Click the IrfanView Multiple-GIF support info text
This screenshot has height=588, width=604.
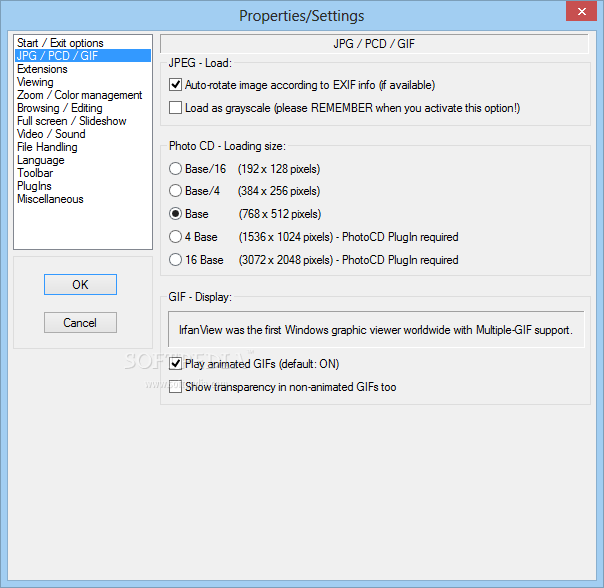[x=376, y=330]
